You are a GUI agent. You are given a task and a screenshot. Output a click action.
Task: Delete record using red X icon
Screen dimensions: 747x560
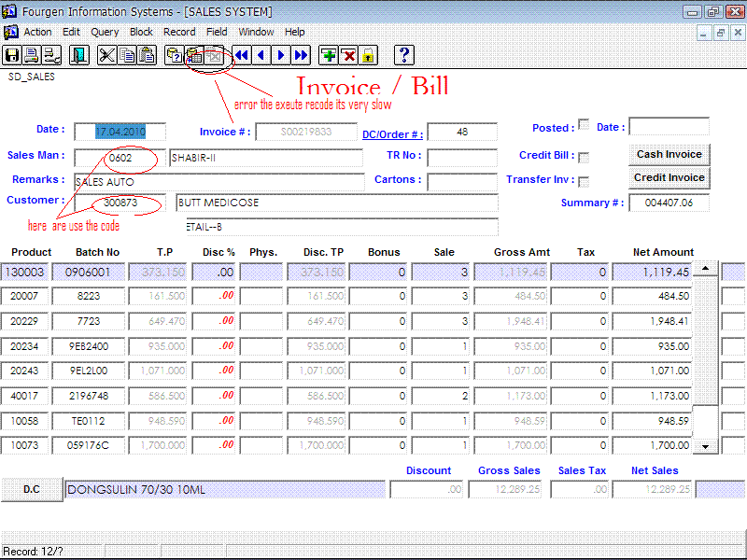[348, 55]
